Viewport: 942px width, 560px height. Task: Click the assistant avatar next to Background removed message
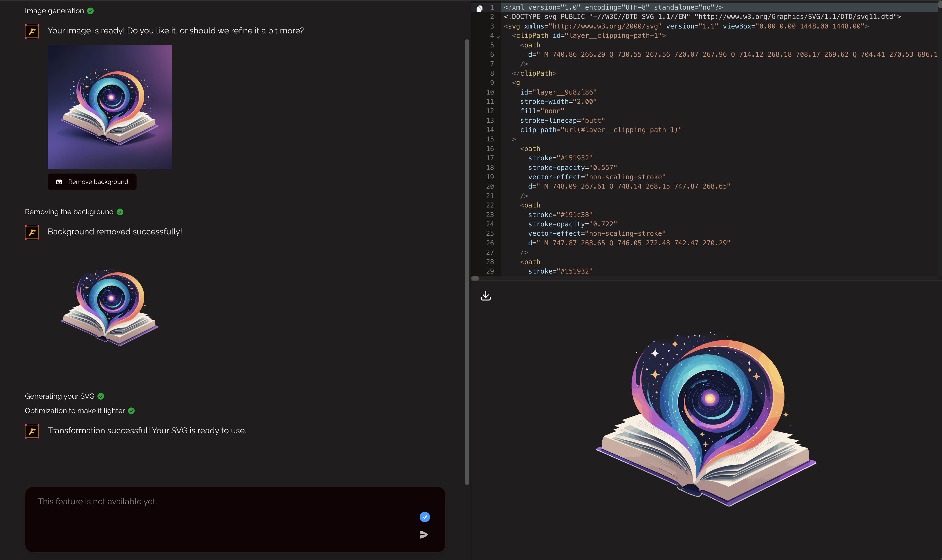[32, 232]
